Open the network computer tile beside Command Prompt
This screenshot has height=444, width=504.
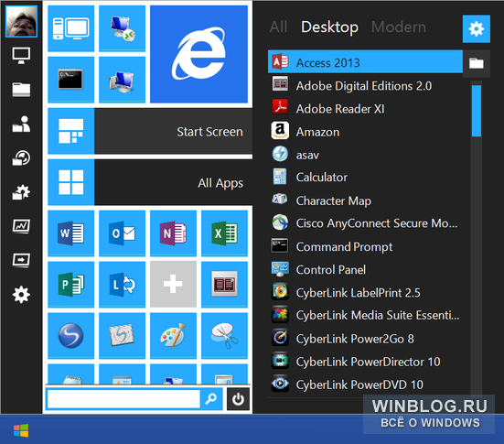coord(123,80)
